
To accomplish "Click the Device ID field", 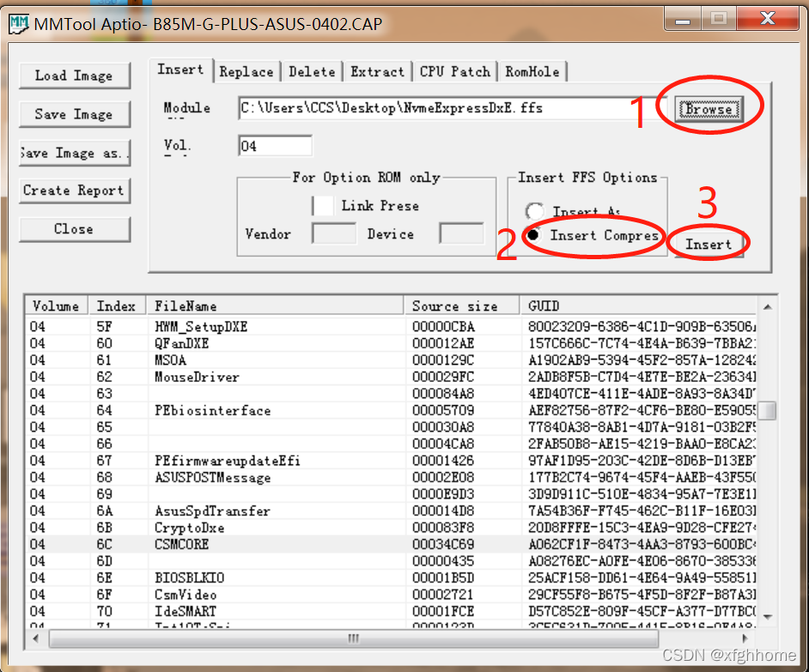I will coord(461,233).
